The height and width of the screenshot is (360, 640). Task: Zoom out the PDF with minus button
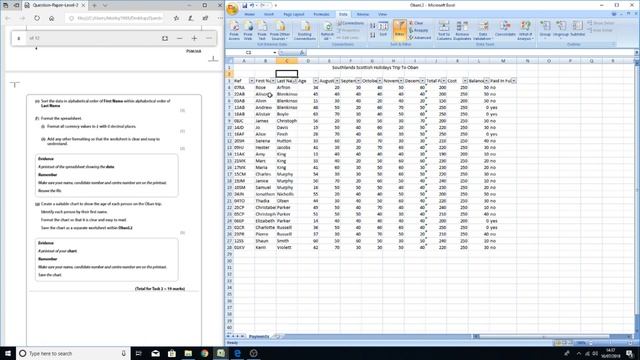click(180, 38)
